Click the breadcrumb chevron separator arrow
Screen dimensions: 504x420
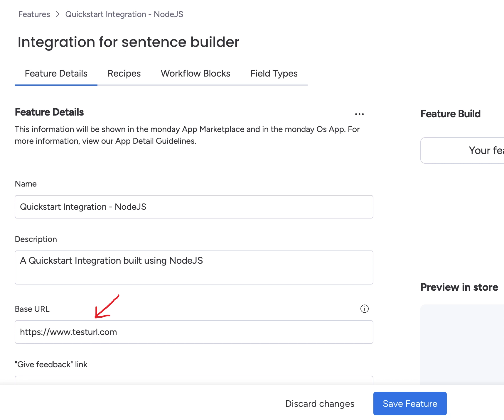click(x=58, y=14)
